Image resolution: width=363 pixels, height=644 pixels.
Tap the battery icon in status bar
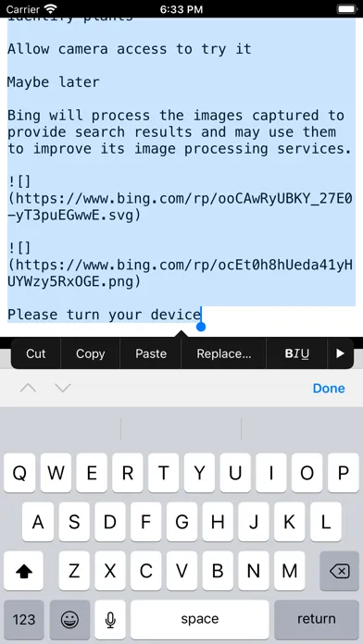coord(346,9)
